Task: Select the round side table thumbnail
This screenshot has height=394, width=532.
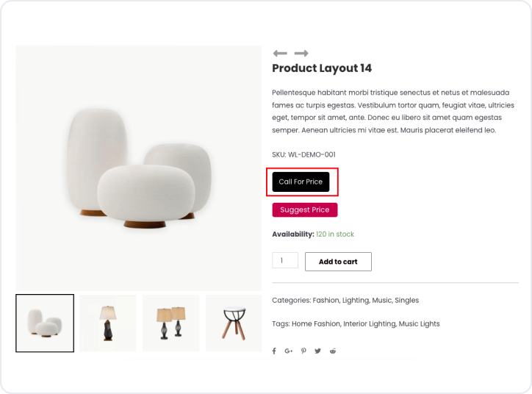Action: tap(234, 323)
